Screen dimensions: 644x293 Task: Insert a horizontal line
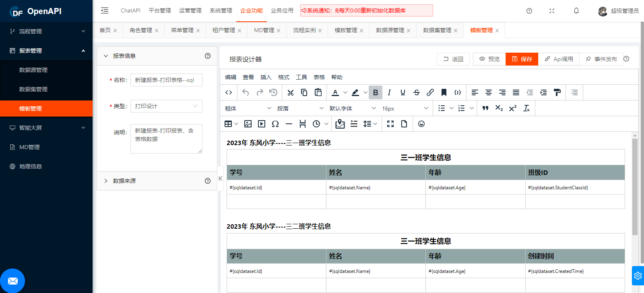[x=289, y=124]
